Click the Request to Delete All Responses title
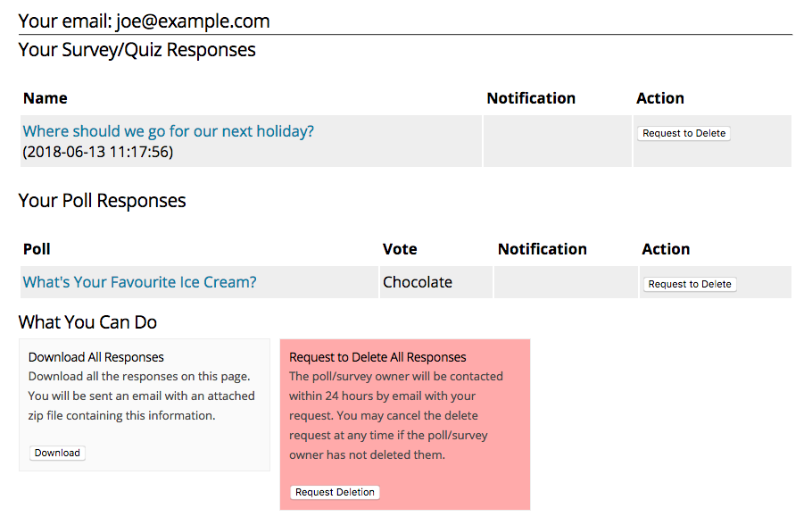The image size is (812, 525). (377, 357)
